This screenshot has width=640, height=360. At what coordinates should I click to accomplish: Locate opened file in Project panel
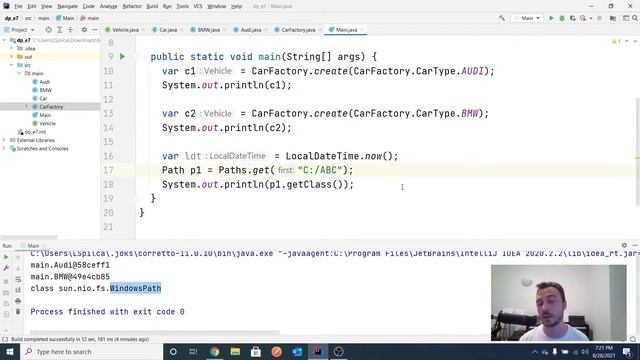(x=49, y=30)
